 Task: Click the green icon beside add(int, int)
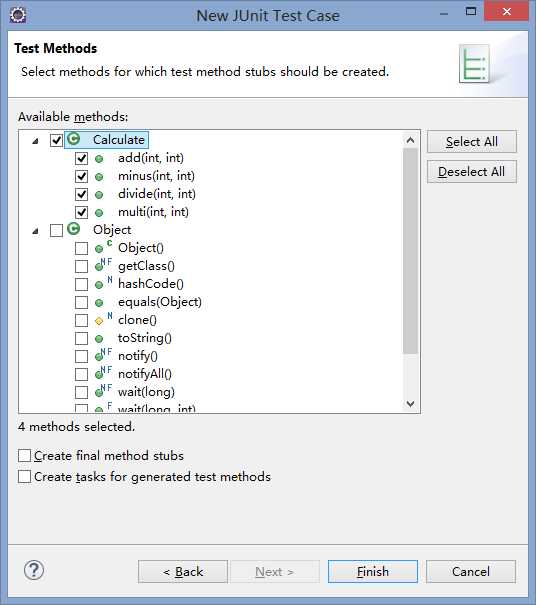99,158
